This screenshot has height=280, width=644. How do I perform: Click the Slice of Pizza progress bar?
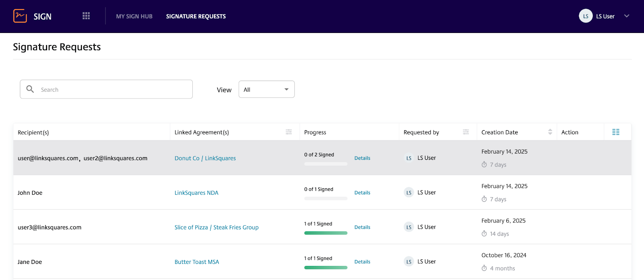point(326,233)
